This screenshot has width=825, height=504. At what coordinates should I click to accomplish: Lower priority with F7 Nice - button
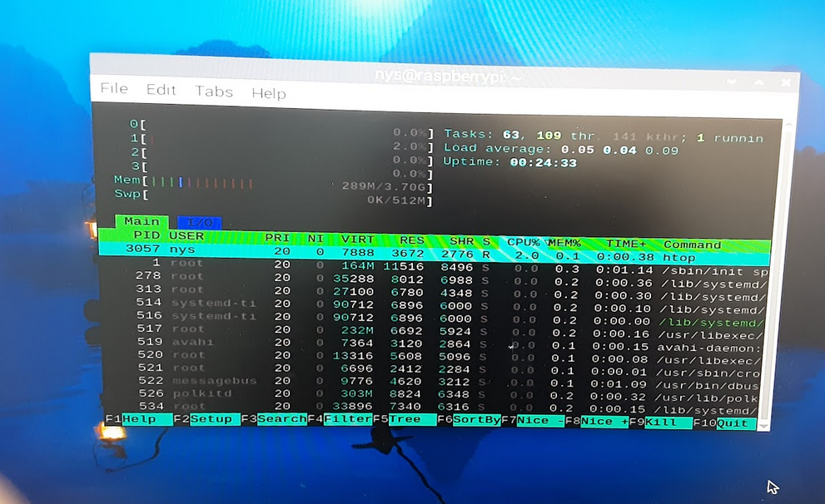tap(533, 421)
